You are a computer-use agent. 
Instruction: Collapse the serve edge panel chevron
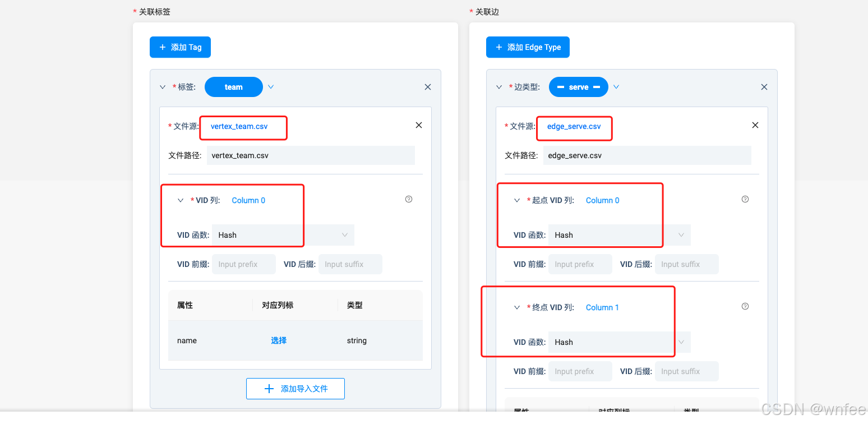click(x=499, y=87)
